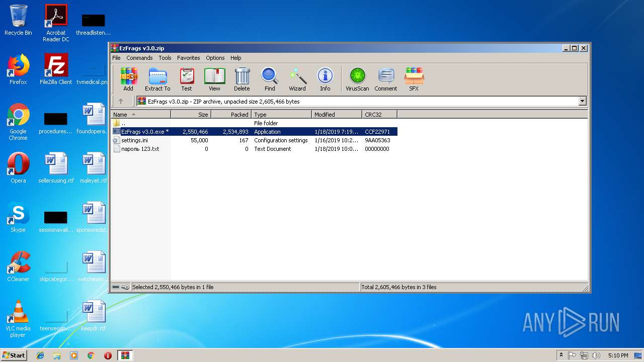Open the archive Comment tool

[x=386, y=79]
